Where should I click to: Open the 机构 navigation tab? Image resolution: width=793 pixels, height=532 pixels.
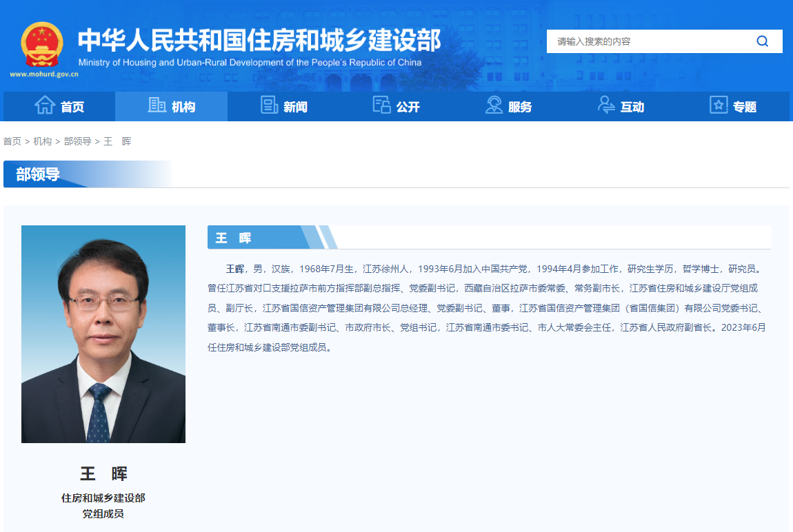click(172, 107)
